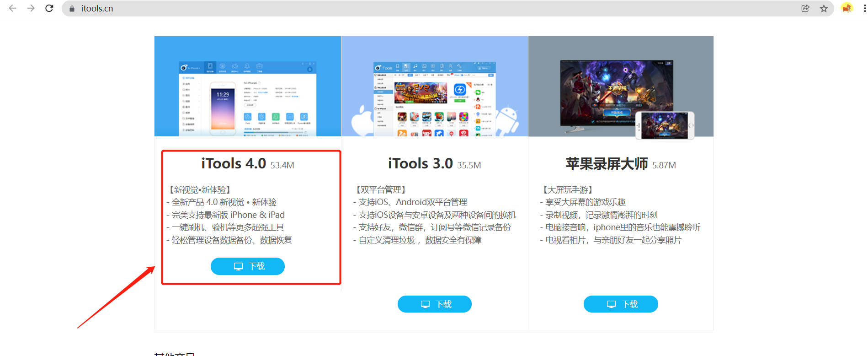
Task: Click 支持iOS设备与安卓设备及两种设备间的换机 line
Action: pyautogui.click(x=435, y=215)
